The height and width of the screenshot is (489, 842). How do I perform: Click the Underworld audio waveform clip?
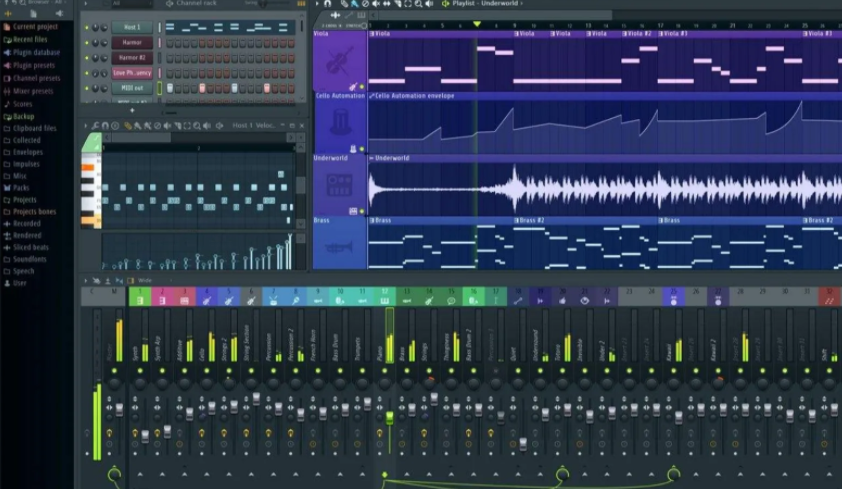[600, 188]
